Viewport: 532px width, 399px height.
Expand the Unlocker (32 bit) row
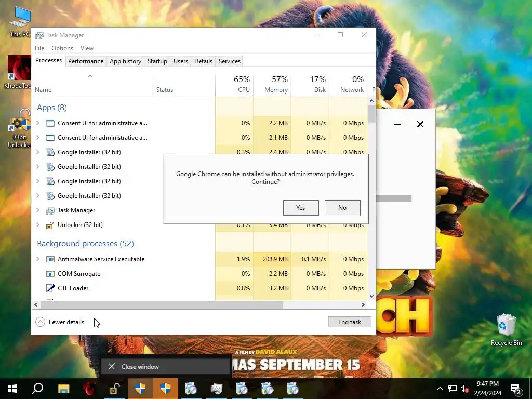pos(38,225)
